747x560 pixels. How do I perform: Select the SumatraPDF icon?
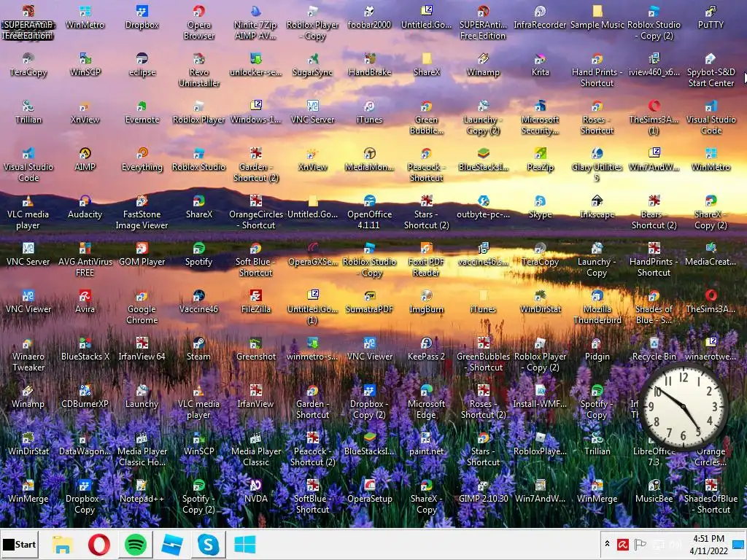tap(369, 302)
